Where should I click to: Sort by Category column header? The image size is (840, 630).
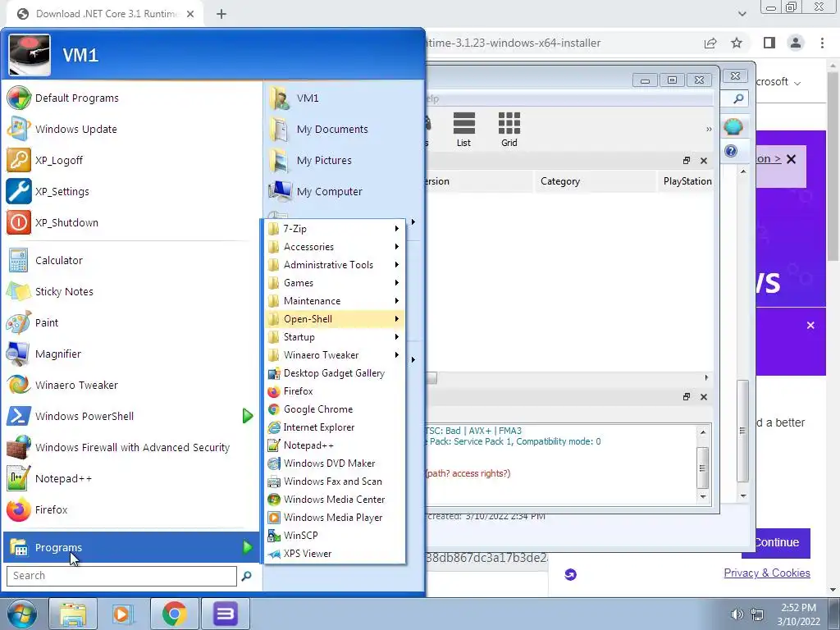tap(595, 181)
